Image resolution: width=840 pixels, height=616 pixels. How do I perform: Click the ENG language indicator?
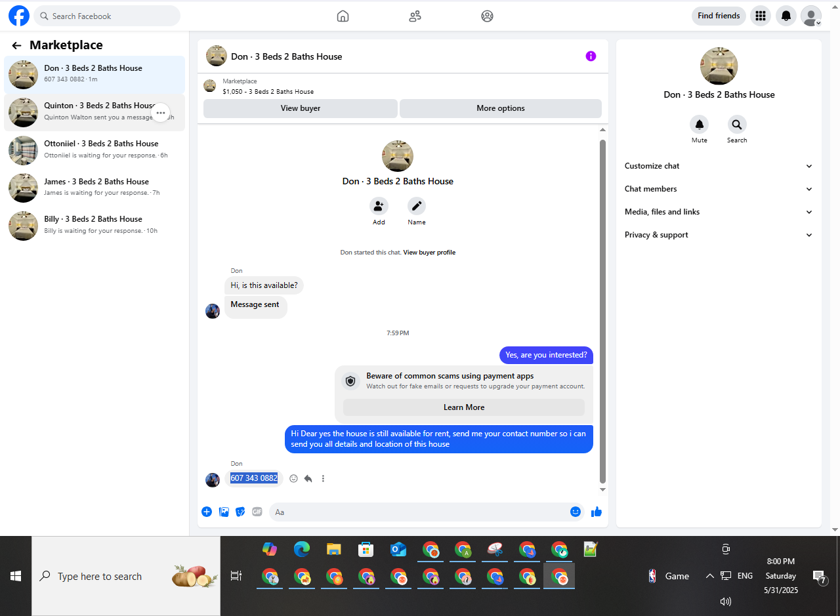point(745,576)
